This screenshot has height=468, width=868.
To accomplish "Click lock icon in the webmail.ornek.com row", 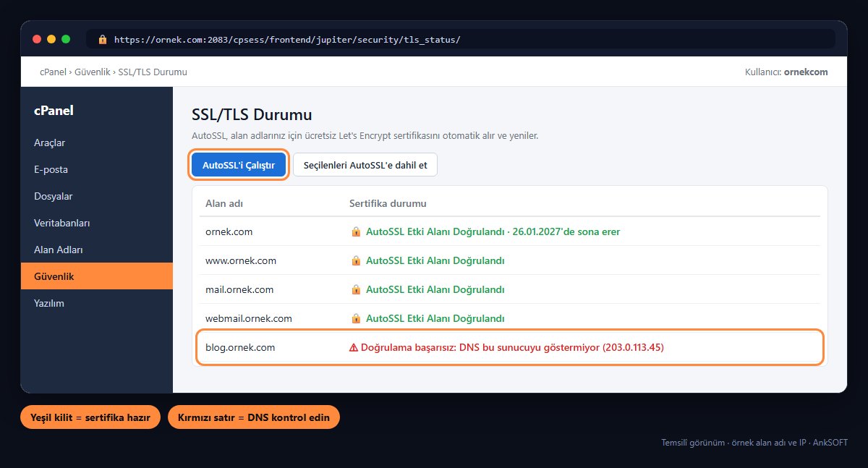I will (356, 318).
